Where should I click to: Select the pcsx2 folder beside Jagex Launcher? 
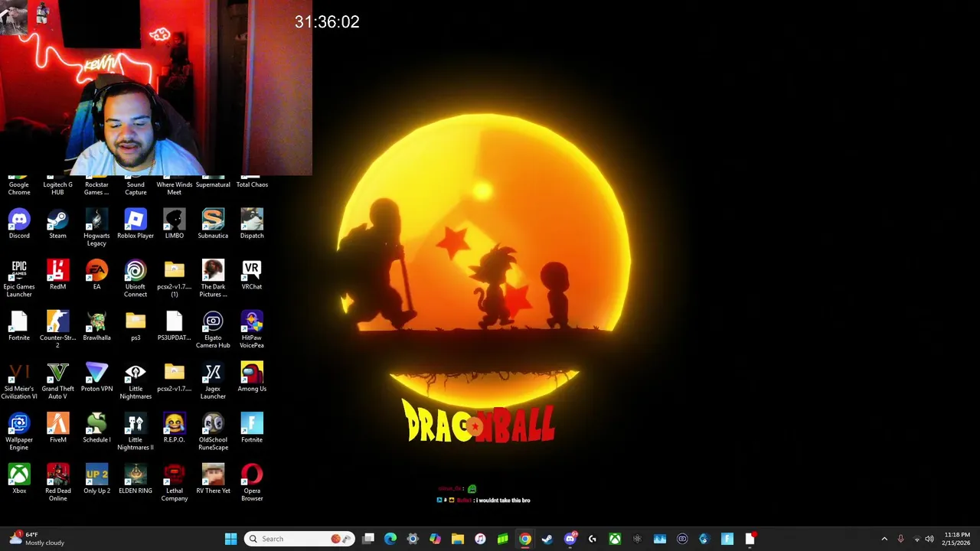(x=175, y=377)
